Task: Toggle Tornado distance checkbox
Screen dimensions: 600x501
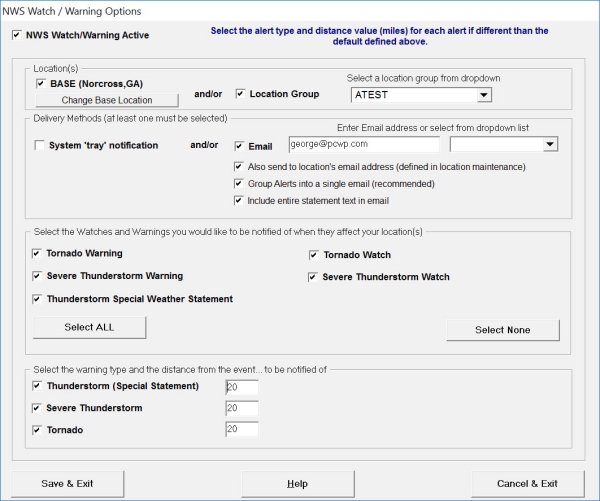Action: (x=37, y=430)
